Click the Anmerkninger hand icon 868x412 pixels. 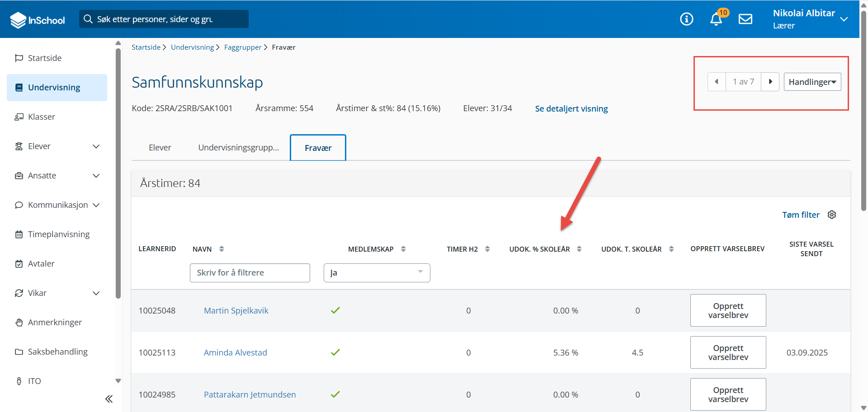pyautogui.click(x=19, y=322)
